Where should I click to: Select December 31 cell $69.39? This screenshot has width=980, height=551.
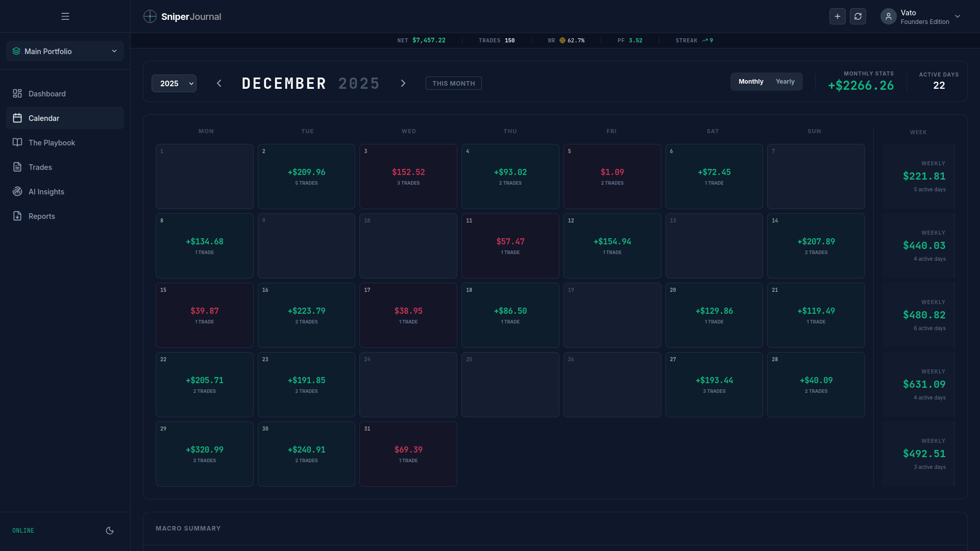pos(408,454)
